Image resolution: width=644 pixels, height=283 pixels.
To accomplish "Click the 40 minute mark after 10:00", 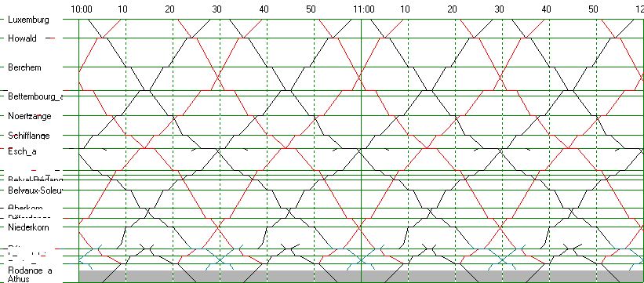I will [x=264, y=9].
